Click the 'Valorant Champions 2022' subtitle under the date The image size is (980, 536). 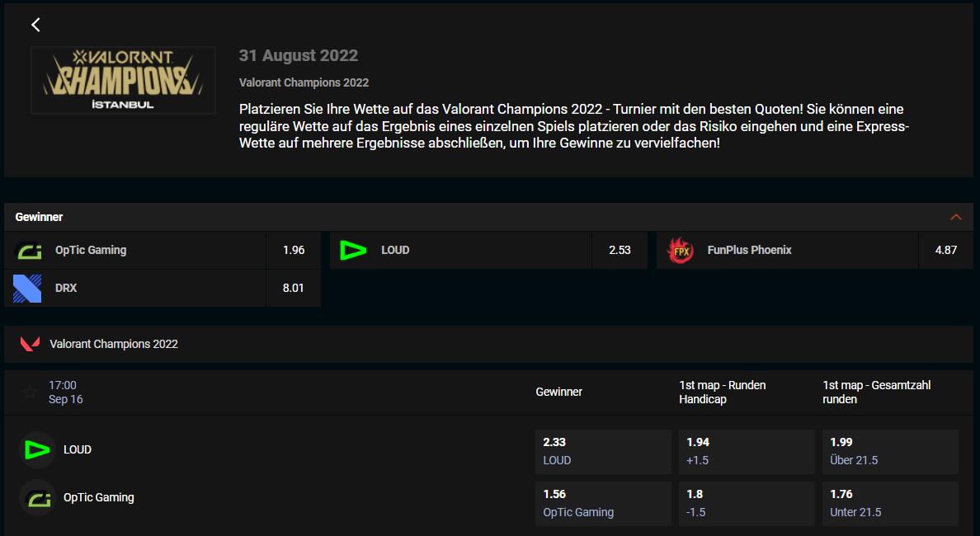pos(304,82)
